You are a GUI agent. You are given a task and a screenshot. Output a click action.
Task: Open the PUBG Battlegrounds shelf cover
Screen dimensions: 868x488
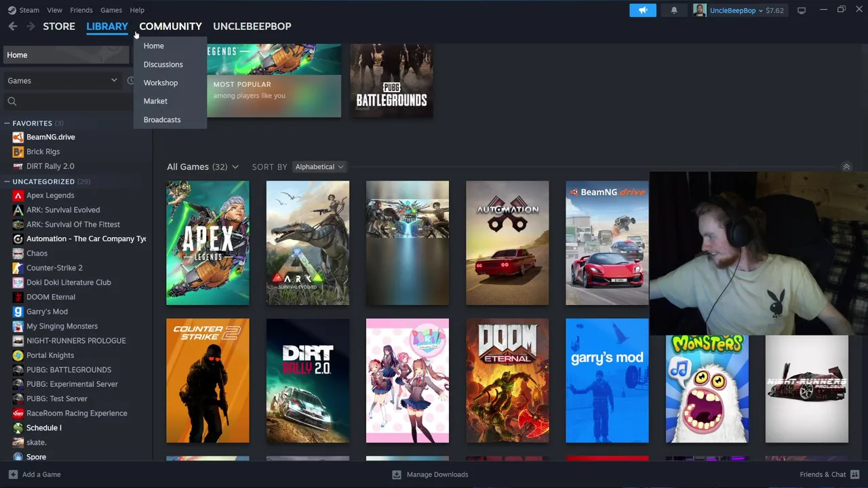392,81
